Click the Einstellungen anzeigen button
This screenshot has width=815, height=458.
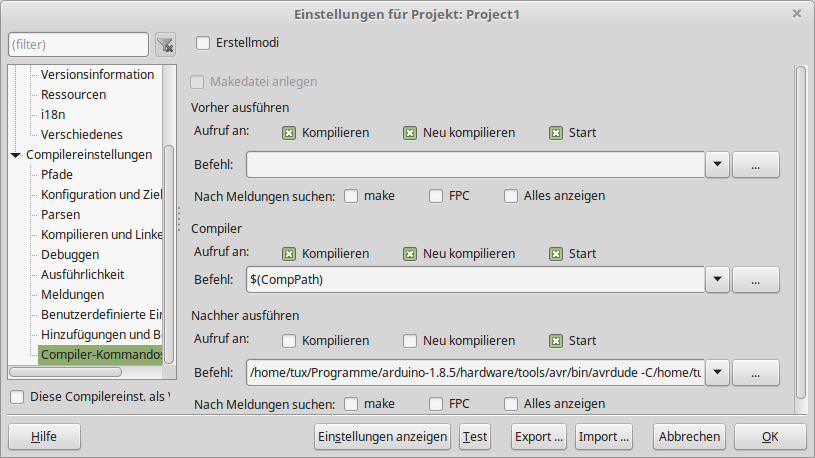(382, 437)
